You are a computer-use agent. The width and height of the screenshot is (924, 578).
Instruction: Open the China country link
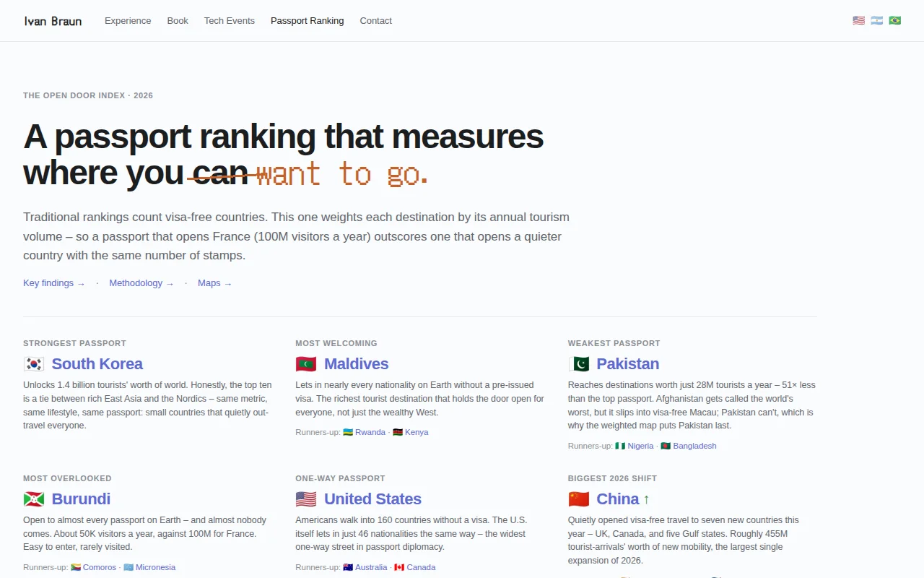click(618, 499)
